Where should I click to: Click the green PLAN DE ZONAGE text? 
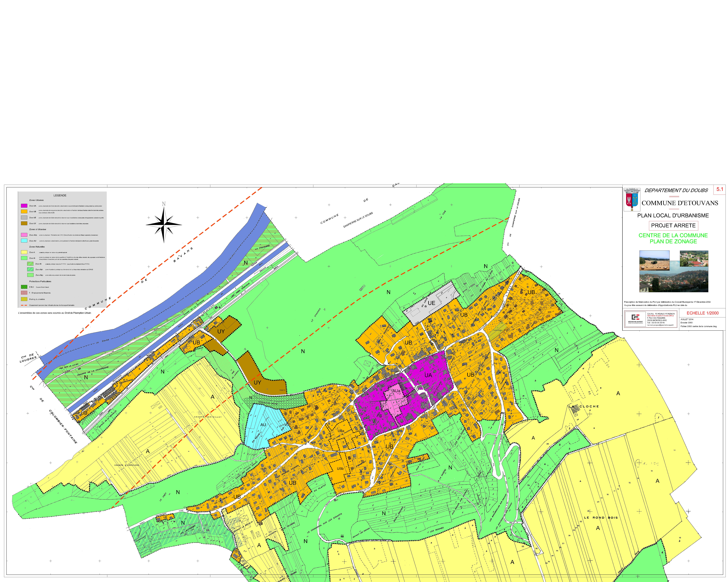673,242
